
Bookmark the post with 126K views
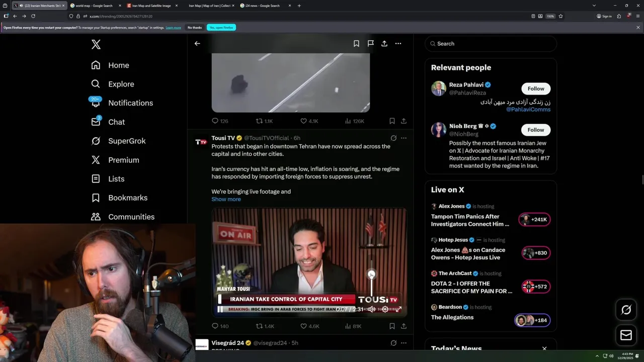pos(392,121)
